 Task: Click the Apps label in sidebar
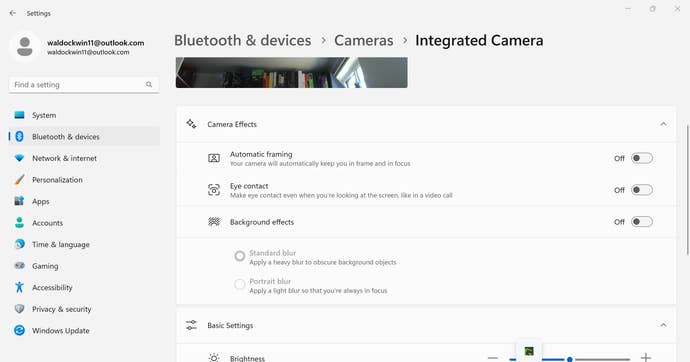(x=40, y=201)
